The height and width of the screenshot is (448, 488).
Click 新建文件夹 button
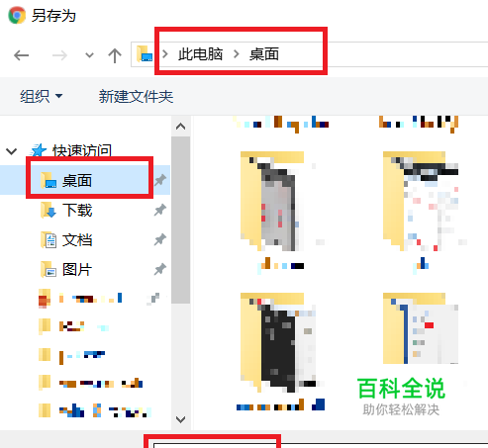(136, 96)
